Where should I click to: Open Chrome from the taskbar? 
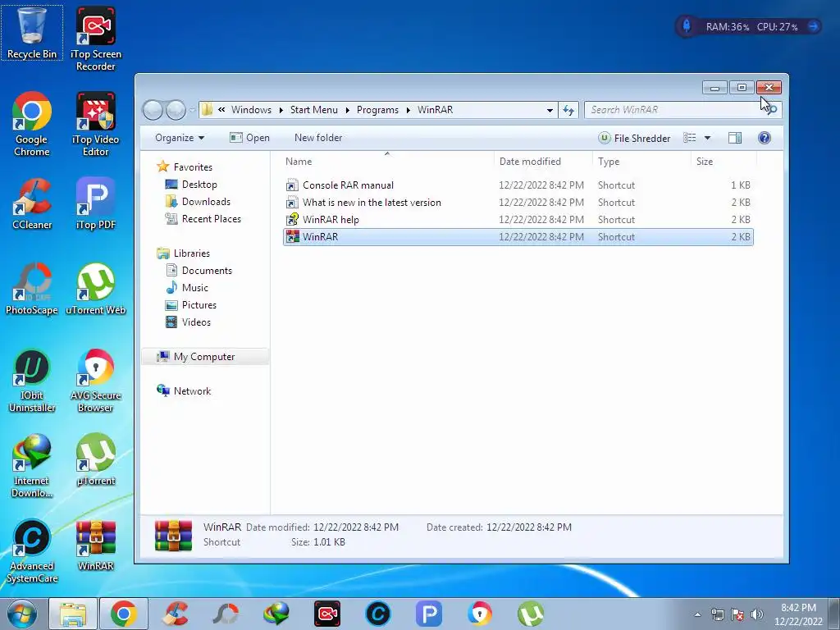tap(124, 614)
